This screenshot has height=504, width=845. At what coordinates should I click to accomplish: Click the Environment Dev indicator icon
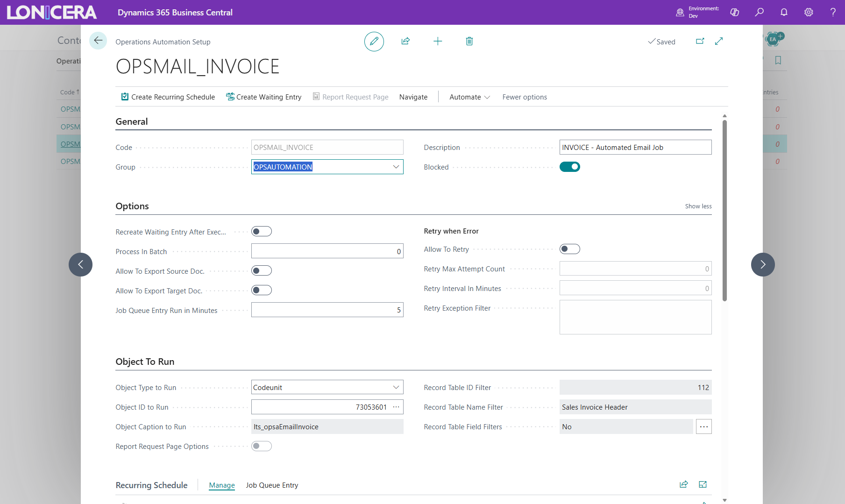click(x=680, y=13)
